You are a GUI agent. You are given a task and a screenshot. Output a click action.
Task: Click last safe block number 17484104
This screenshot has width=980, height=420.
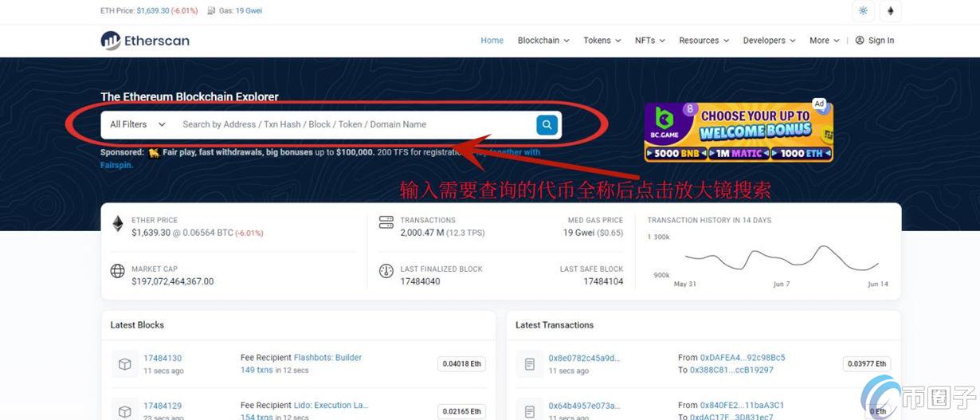click(x=603, y=281)
